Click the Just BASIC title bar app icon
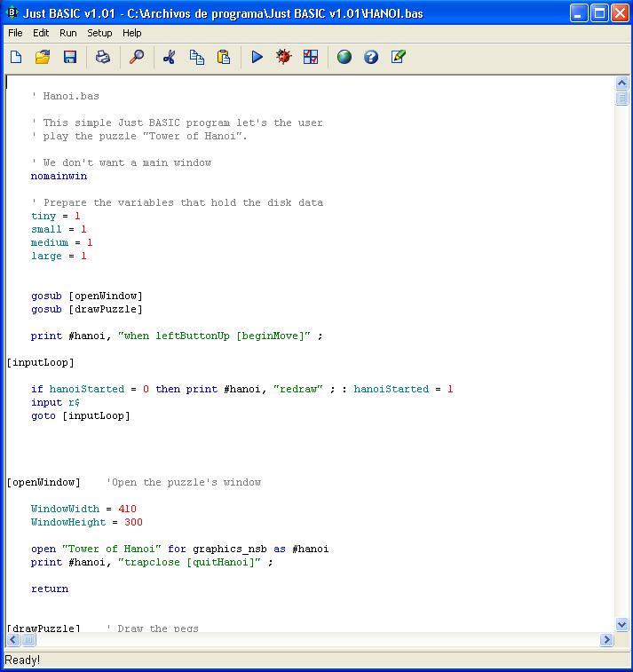The width and height of the screenshot is (633, 672). [12, 12]
